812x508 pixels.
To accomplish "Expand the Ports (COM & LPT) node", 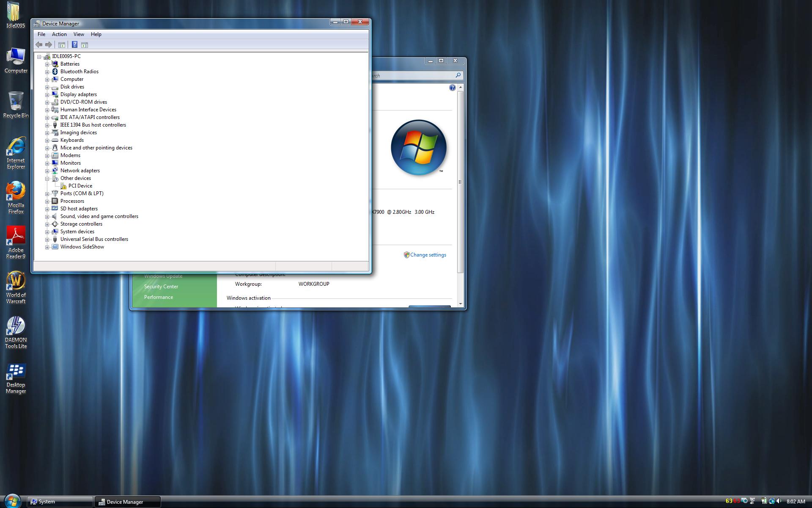I will click(x=47, y=193).
